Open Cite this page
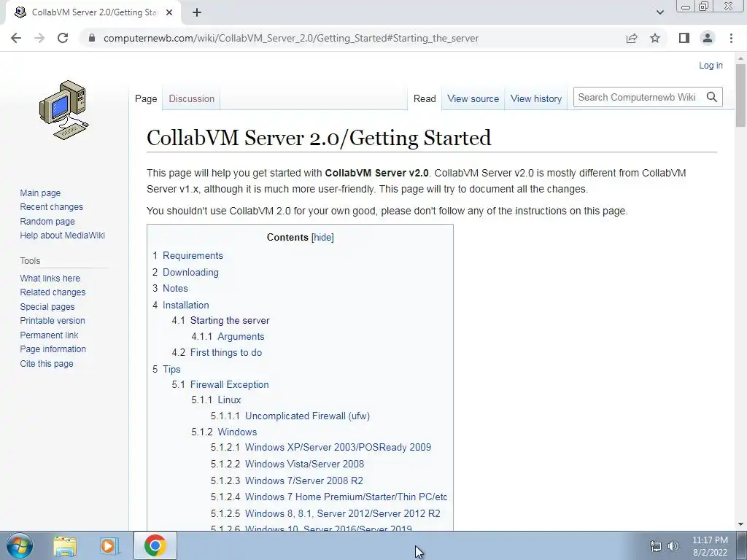 tap(47, 363)
